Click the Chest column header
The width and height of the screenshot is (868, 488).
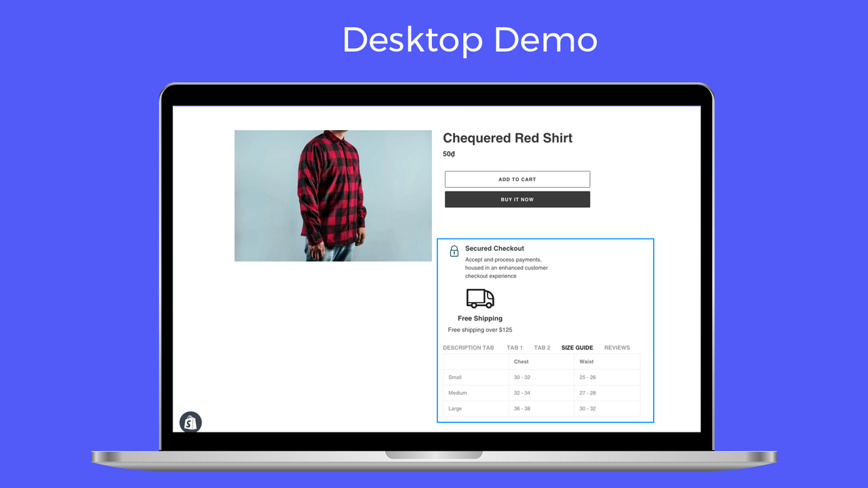(x=520, y=361)
